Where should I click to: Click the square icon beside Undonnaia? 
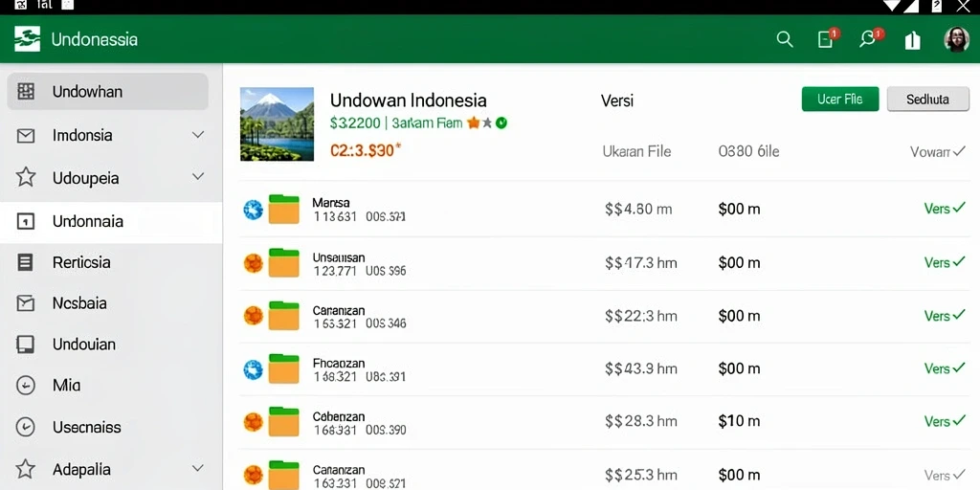[26, 221]
